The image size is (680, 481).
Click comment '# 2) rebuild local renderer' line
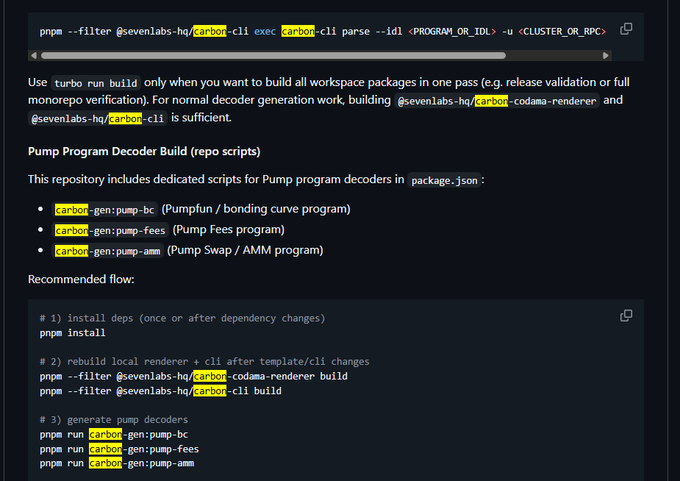point(204,362)
